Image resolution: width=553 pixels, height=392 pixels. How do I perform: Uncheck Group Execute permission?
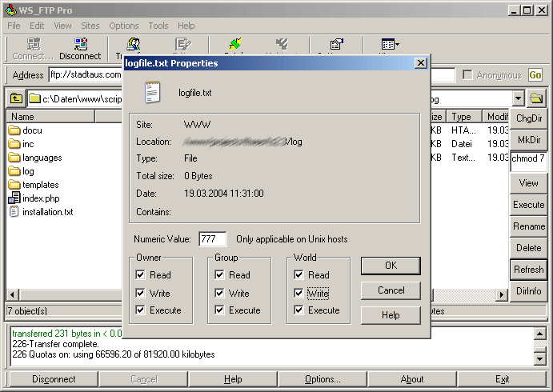219,310
